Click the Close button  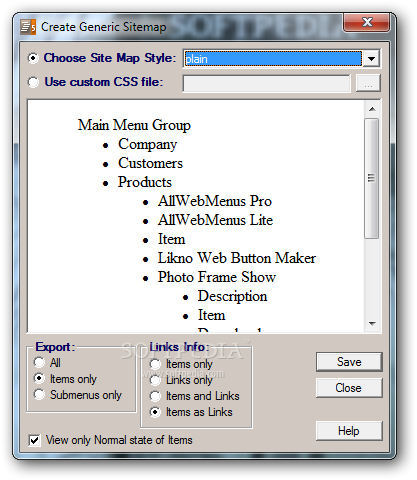(349, 388)
